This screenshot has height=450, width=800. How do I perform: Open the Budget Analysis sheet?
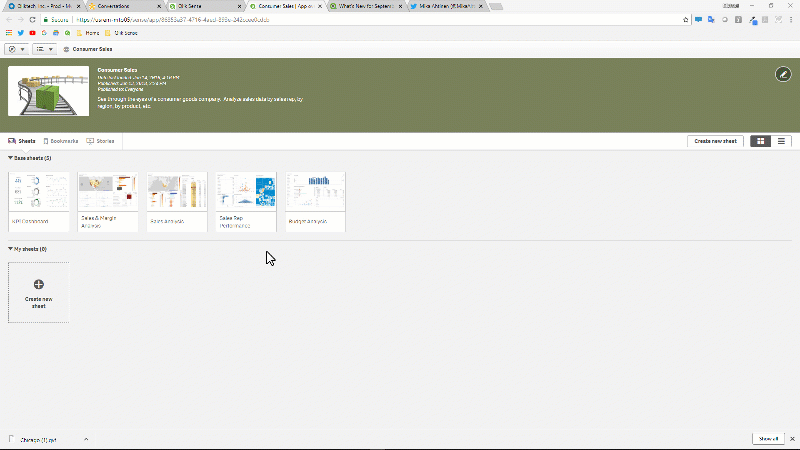coord(315,202)
